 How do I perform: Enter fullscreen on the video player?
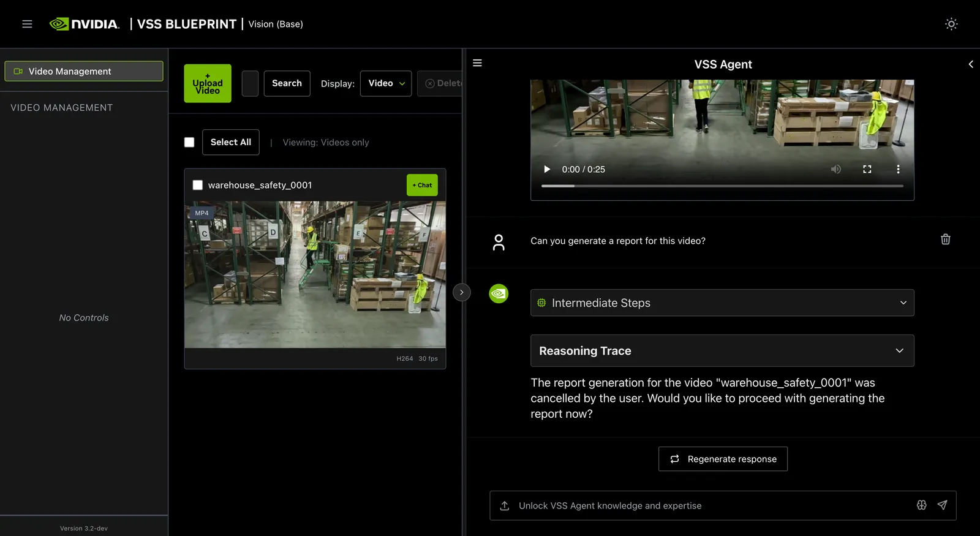(x=867, y=169)
